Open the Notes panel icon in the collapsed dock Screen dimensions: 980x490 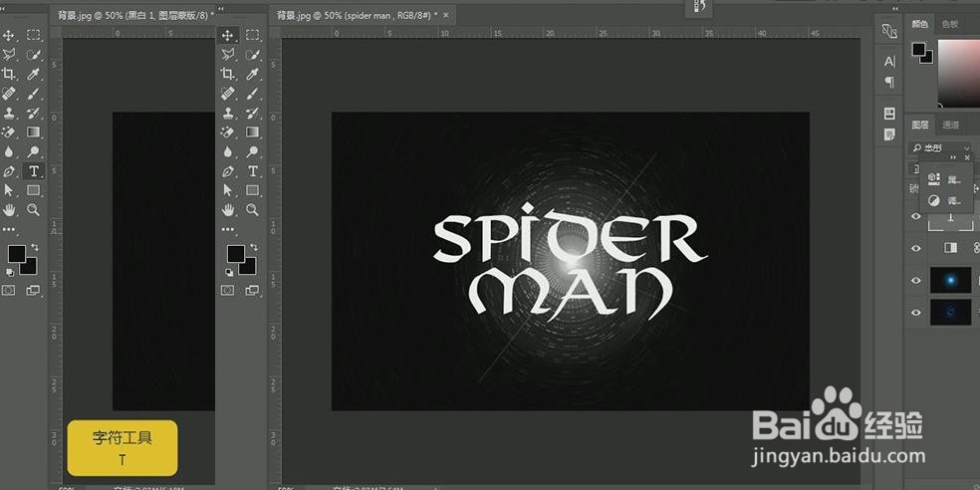coord(889,133)
